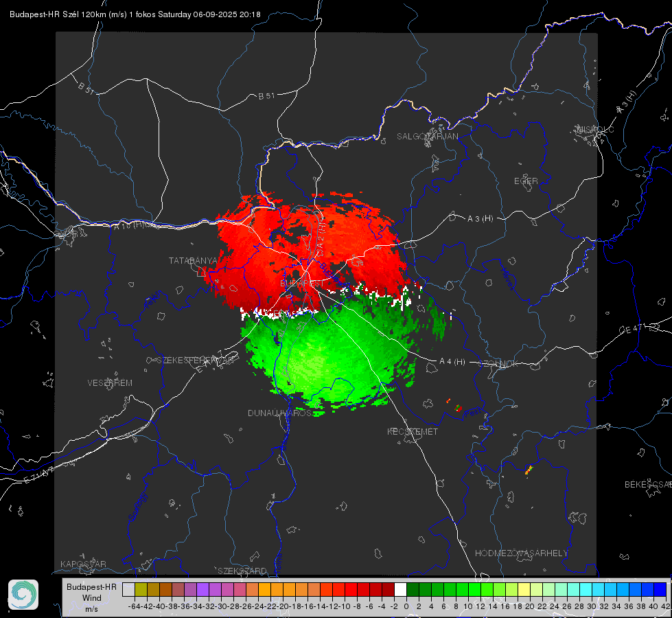Select the white swatch between -2 and 0

point(400,589)
